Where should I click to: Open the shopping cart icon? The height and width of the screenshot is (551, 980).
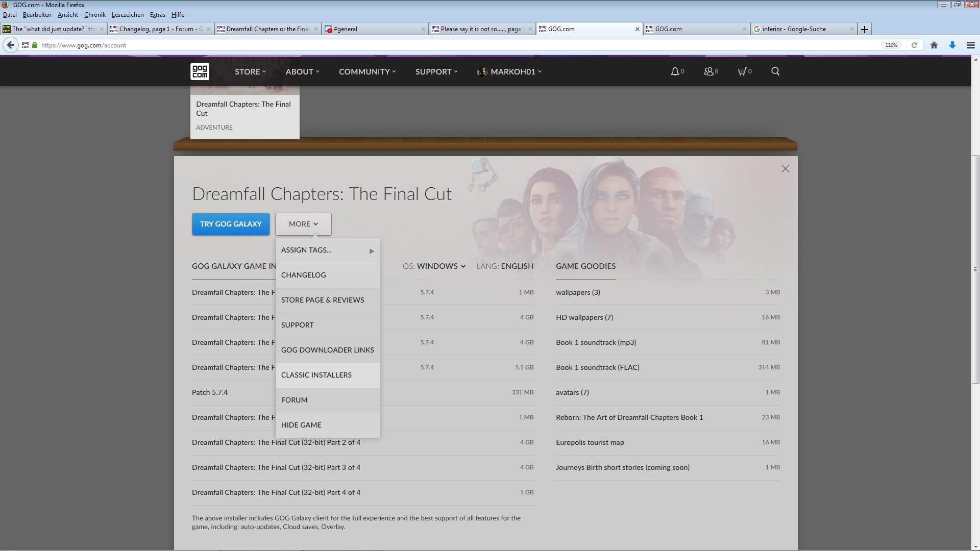pyautogui.click(x=742, y=71)
